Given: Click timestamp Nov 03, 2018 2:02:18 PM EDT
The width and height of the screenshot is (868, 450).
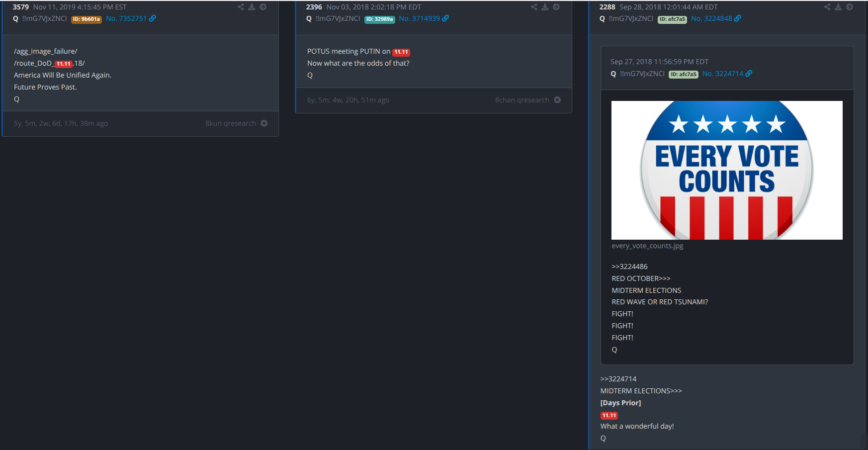Looking at the screenshot, I should (x=374, y=7).
